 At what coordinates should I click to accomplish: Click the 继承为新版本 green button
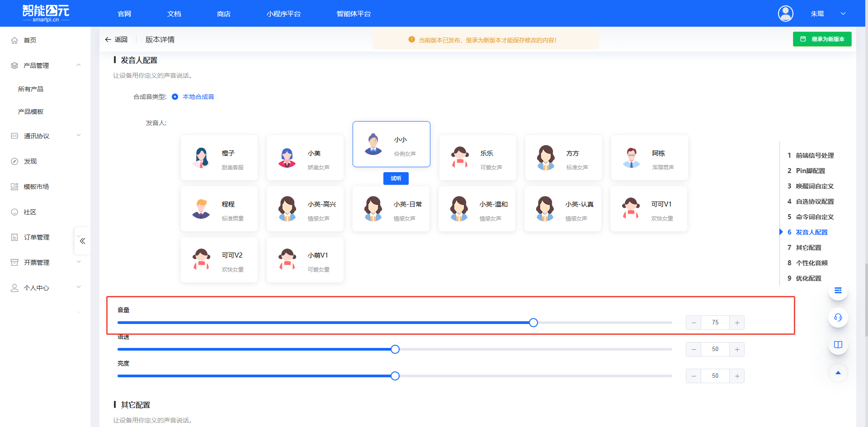click(822, 39)
